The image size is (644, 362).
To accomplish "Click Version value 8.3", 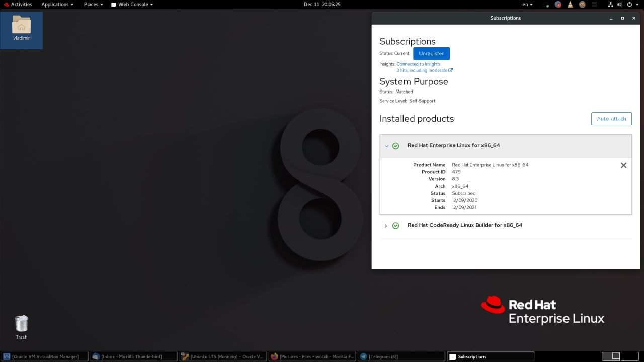I will [x=455, y=179].
